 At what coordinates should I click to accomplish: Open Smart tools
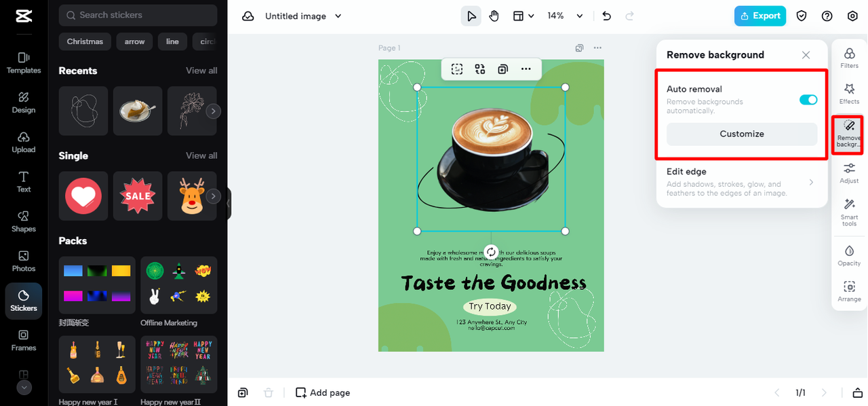tap(849, 212)
